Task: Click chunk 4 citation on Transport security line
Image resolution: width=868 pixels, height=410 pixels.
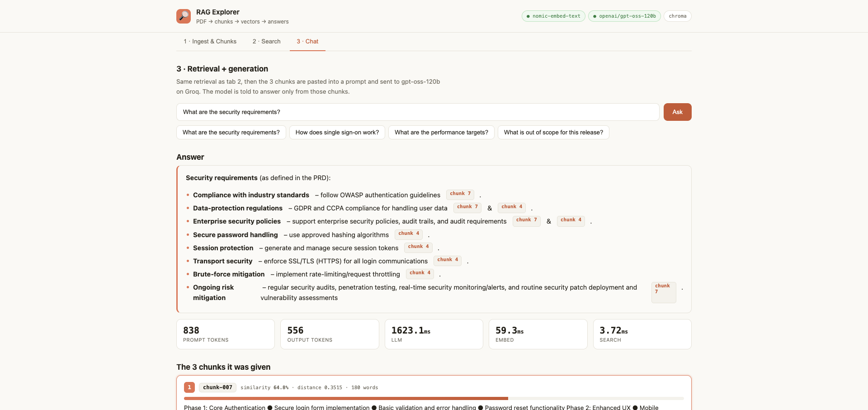Action: point(448,260)
